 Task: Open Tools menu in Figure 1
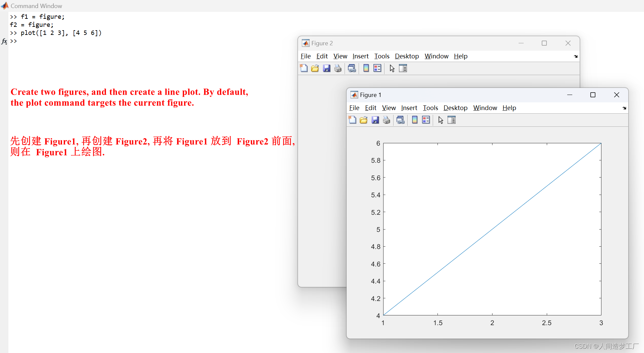click(x=430, y=108)
